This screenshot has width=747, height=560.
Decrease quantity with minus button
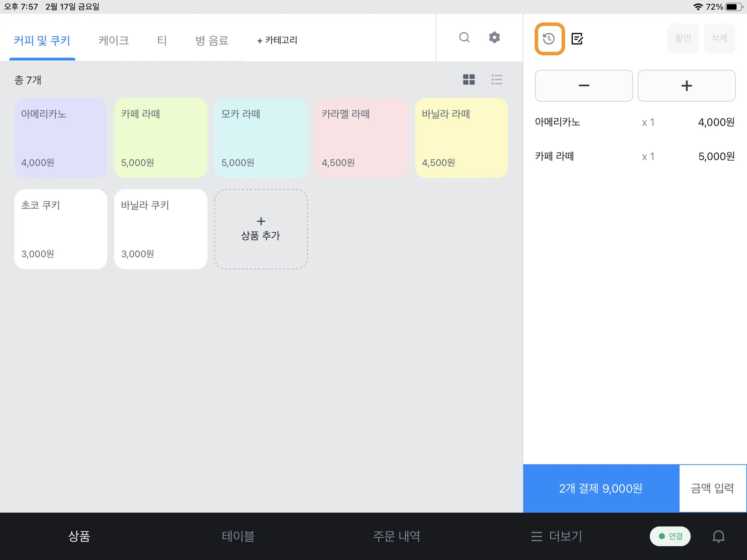click(584, 86)
